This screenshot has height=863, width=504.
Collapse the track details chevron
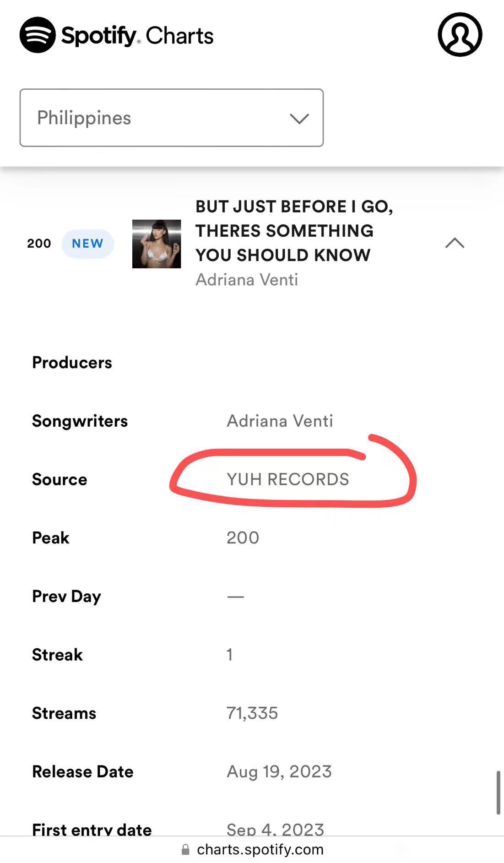tap(455, 243)
